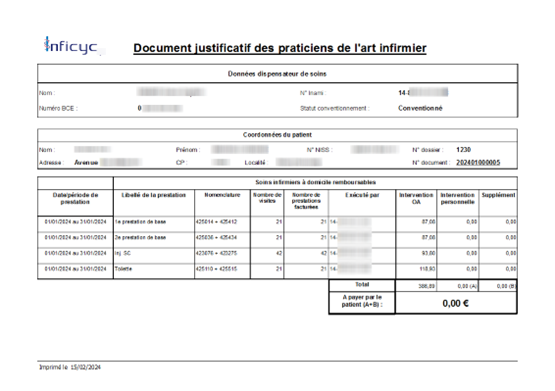Click the title 'Document justificatif des praticiens de l'art infirmier'
Image resolution: width=555 pixels, height=391 pixels.
280,48
